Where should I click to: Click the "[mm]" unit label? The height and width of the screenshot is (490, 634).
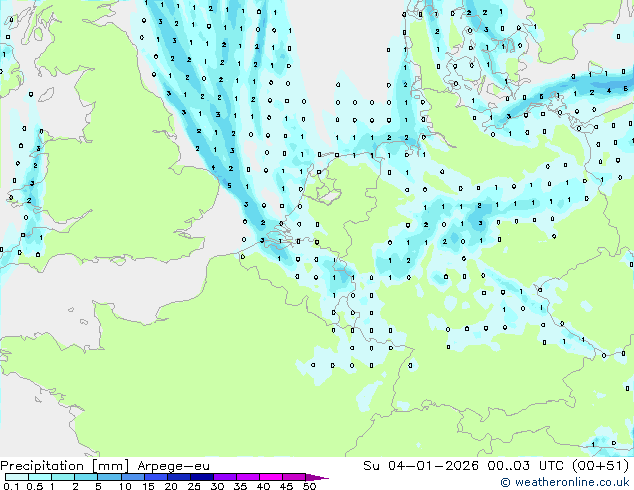click(110, 466)
